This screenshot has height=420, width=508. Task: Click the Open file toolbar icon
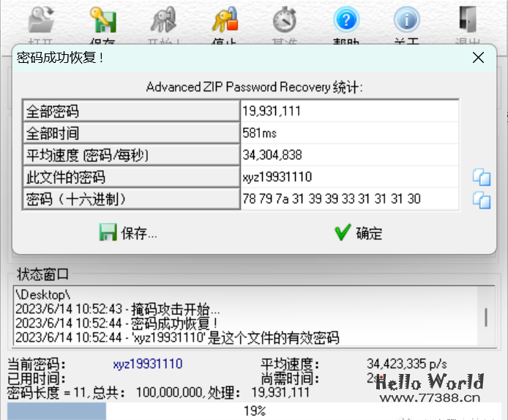click(x=41, y=20)
